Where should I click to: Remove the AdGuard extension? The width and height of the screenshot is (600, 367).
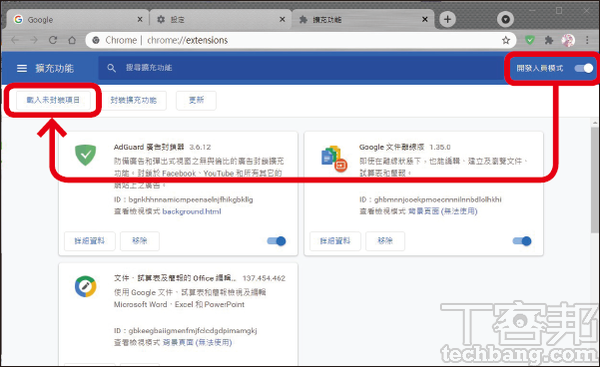[140, 241]
